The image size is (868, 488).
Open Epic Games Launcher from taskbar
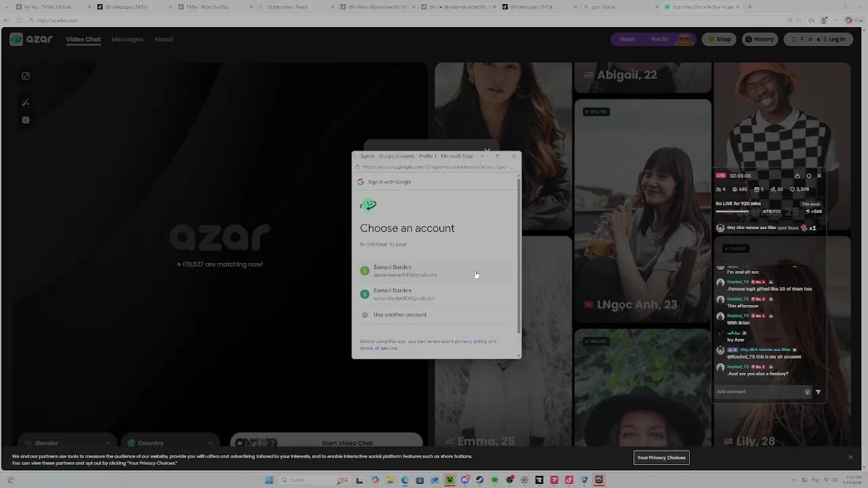(x=599, y=480)
